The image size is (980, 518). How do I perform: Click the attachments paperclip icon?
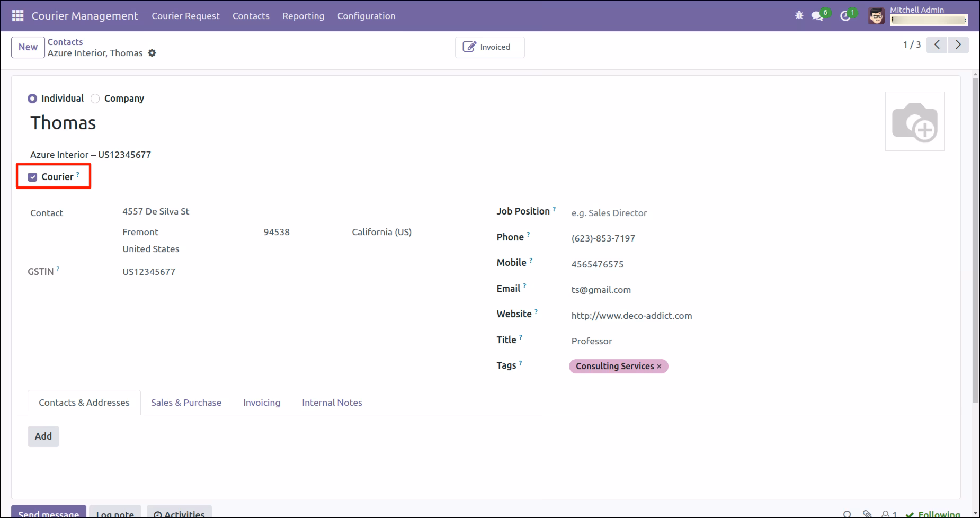click(867, 514)
